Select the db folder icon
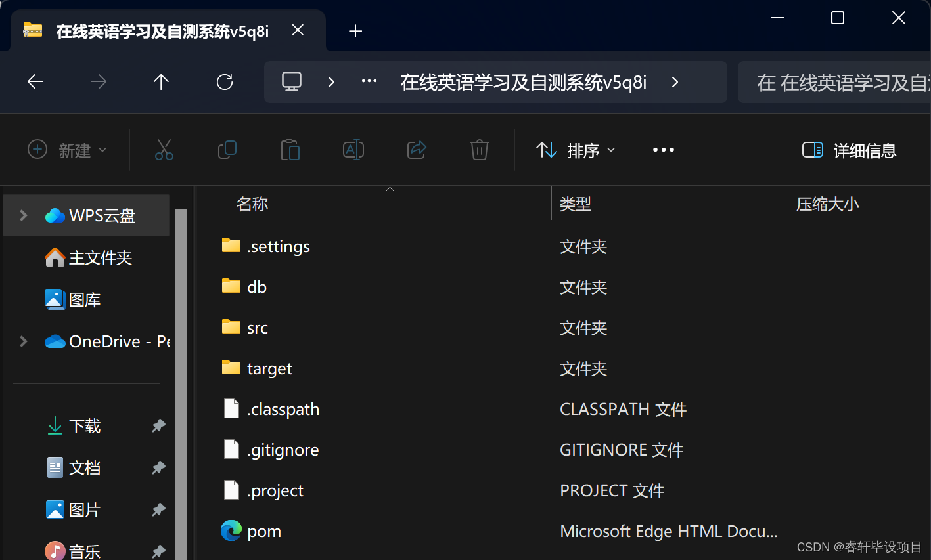The height and width of the screenshot is (560, 931). tap(231, 286)
